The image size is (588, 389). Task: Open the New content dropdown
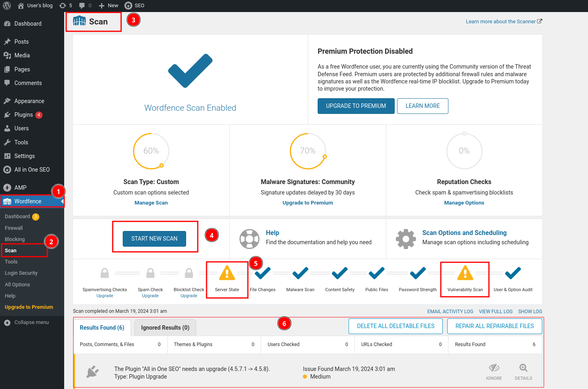coord(109,6)
